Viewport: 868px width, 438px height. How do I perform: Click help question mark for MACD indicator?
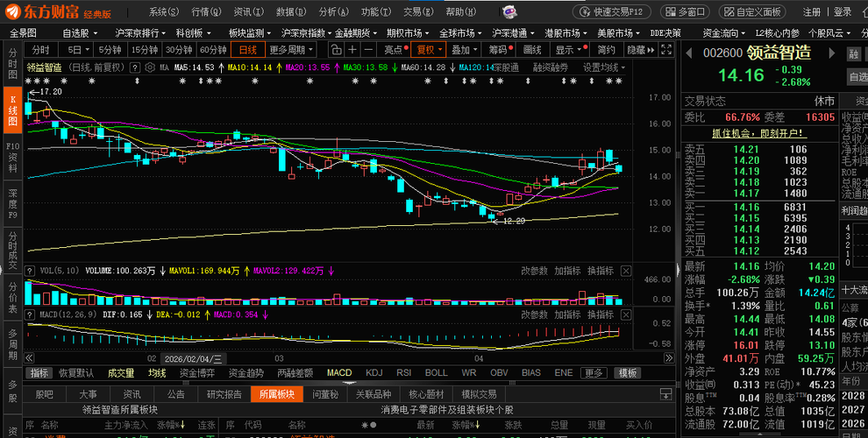click(x=29, y=314)
